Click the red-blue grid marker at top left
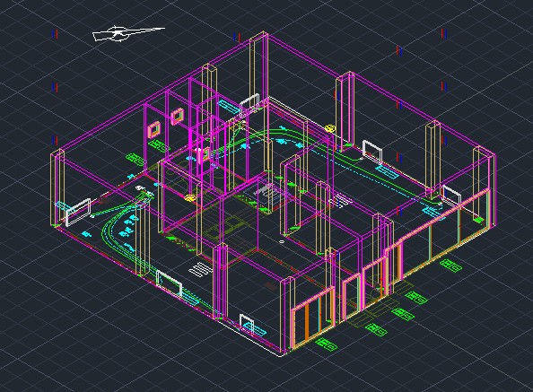The height and width of the screenshot is (392, 533). tap(55, 33)
